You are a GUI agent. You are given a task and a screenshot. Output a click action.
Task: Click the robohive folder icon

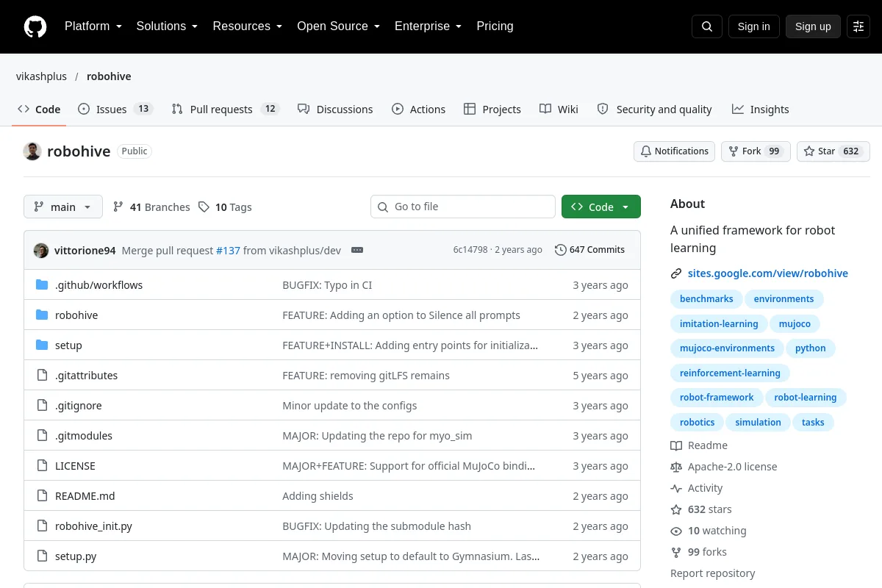coord(42,315)
